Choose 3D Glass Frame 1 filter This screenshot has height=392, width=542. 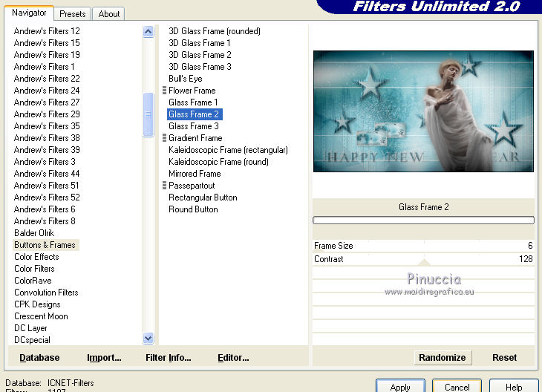200,43
